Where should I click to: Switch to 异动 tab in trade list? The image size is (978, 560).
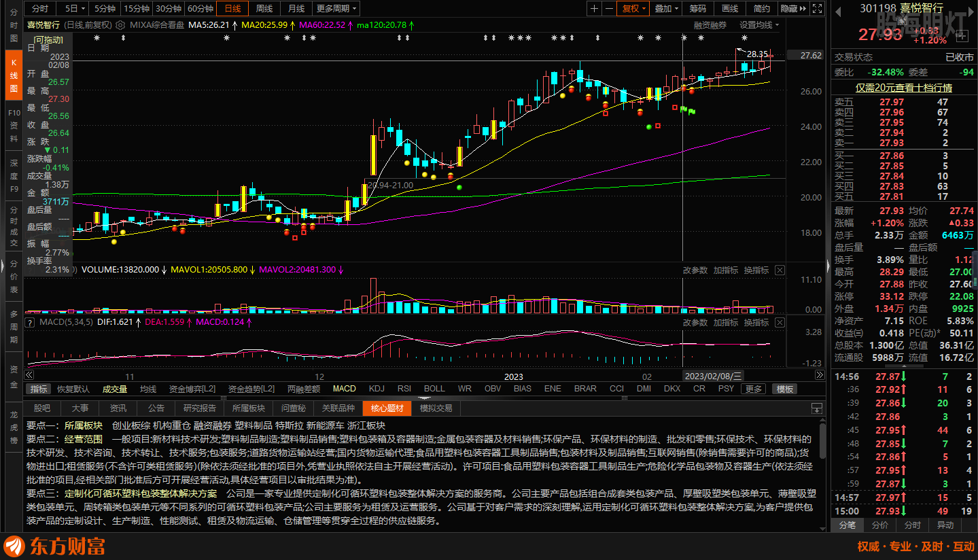[945, 525]
